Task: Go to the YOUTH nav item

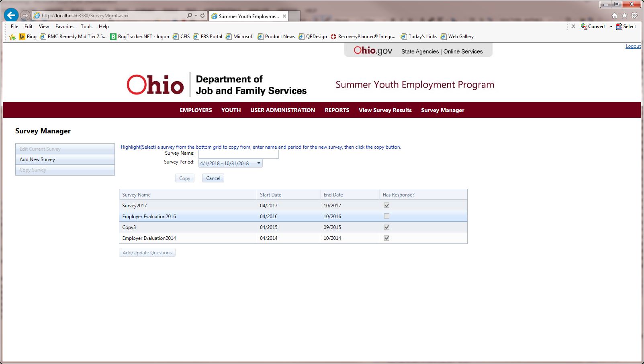Action: pyautogui.click(x=231, y=110)
